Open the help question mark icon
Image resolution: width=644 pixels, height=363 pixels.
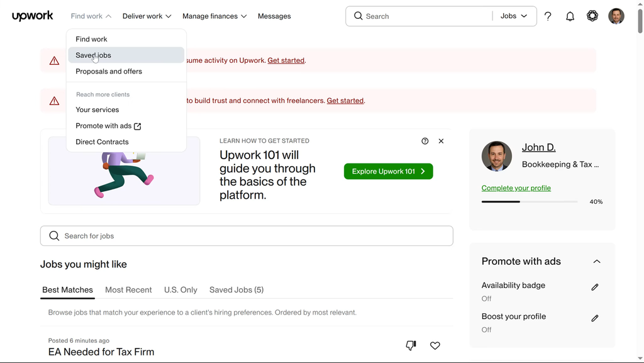point(548,16)
